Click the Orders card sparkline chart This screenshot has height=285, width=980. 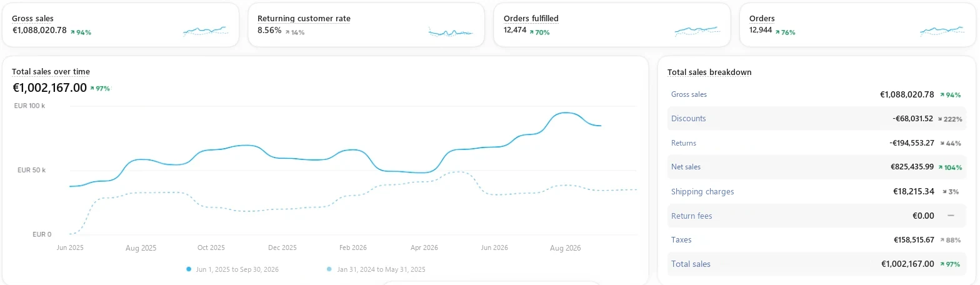942,31
